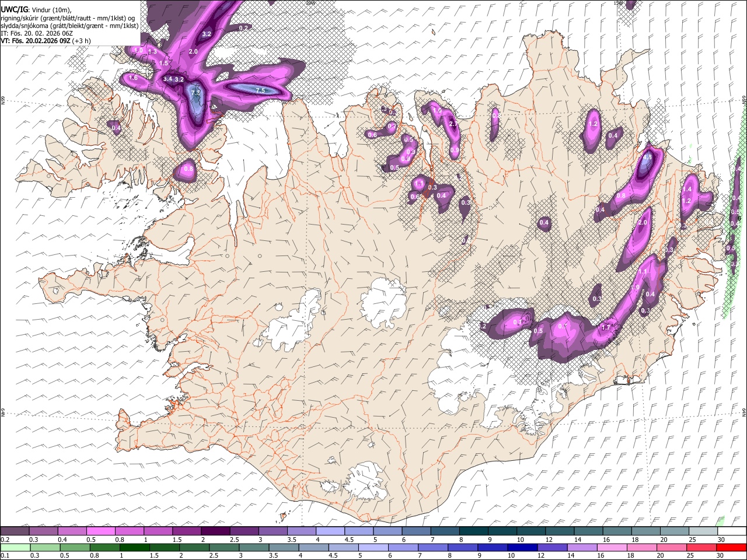Viewport: 747px width, 560px height.
Task: Click the 1.7 precipitation value on the map
Action: [x=606, y=327]
